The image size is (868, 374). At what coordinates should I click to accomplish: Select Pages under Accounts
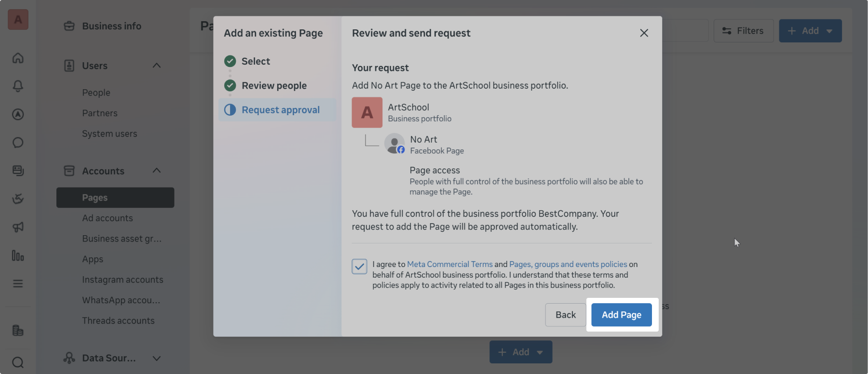[115, 198]
